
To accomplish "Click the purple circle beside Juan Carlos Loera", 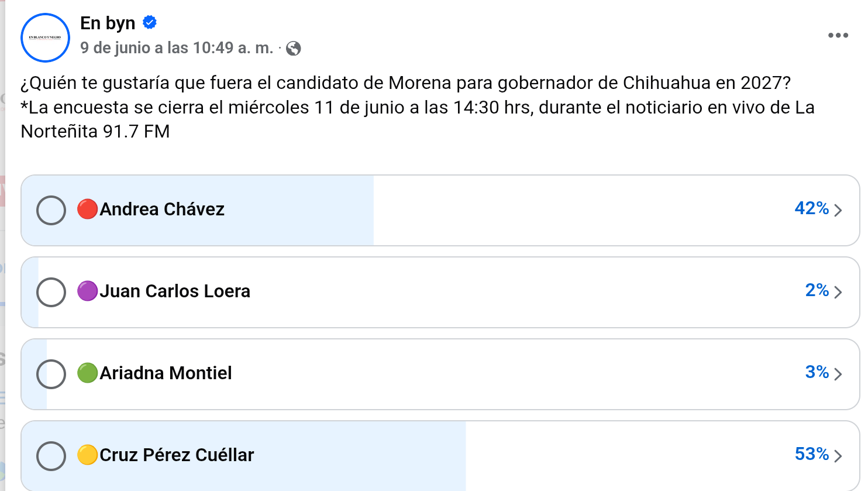I will click(87, 291).
